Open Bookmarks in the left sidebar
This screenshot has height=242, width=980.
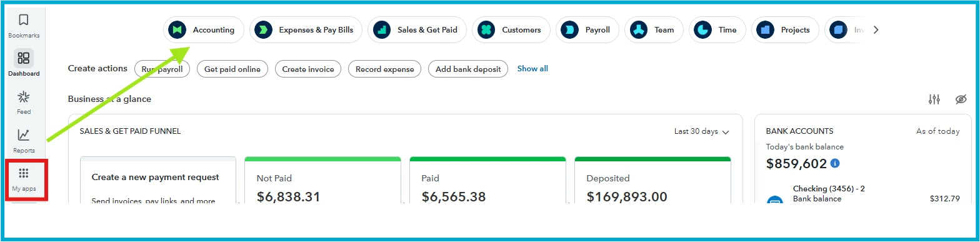pyautogui.click(x=24, y=26)
